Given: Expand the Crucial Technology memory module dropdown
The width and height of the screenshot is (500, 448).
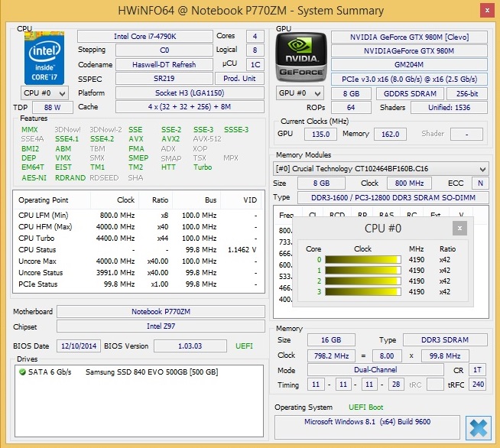Looking at the screenshot, I should point(381,169).
